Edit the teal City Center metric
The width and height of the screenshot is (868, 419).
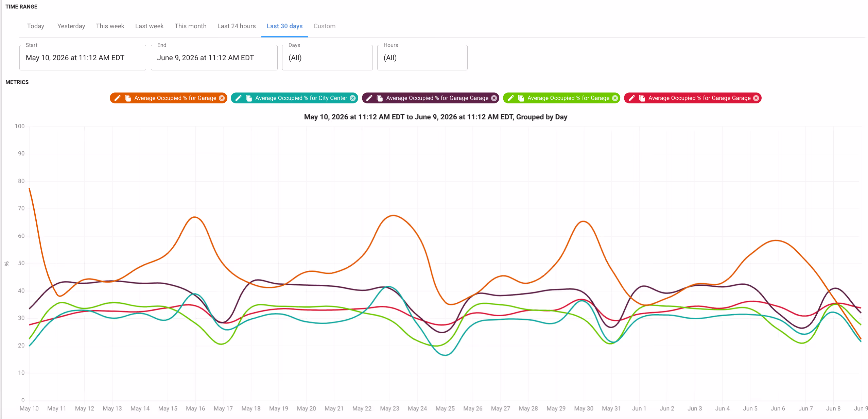239,98
